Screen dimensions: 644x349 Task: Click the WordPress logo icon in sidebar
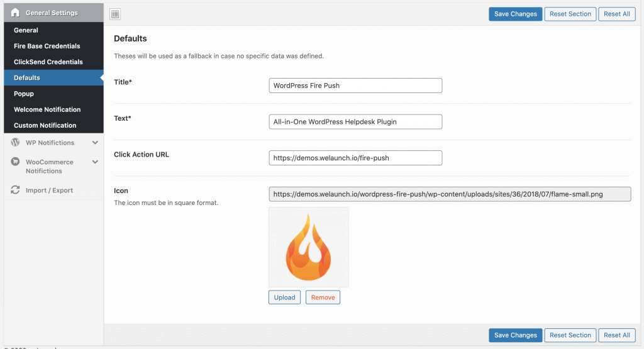coord(15,143)
